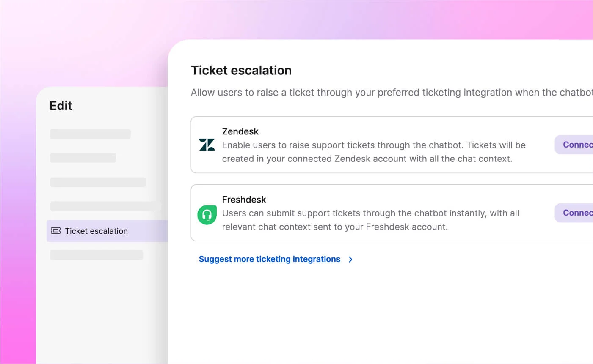
Task: Select Ticket escalation in the sidebar
Action: [97, 231]
